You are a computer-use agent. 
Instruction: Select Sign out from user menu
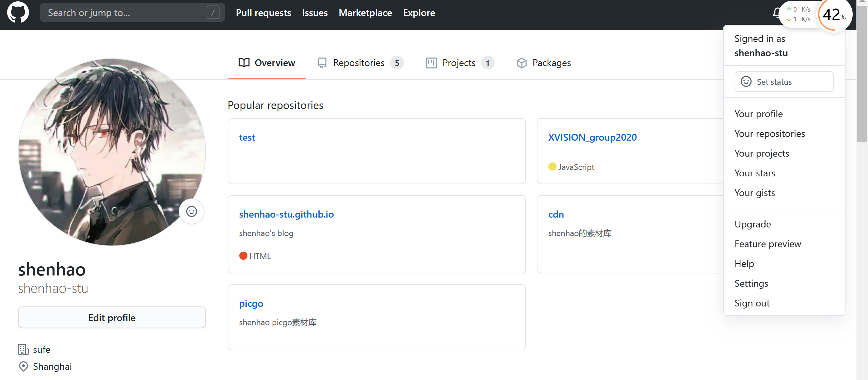click(752, 303)
